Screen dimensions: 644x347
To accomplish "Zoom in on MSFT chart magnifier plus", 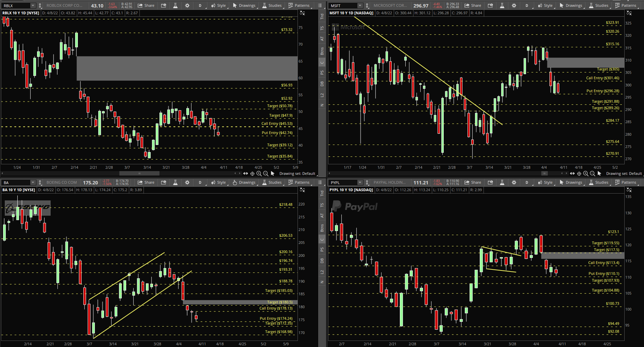I will click(x=585, y=173).
